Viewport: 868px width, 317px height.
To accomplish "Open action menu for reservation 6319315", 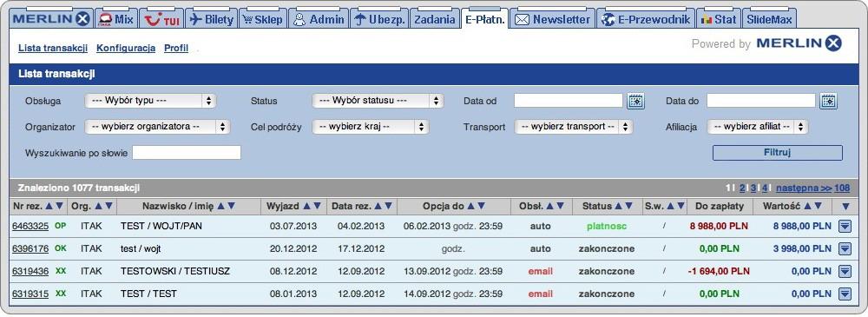I will [x=845, y=294].
